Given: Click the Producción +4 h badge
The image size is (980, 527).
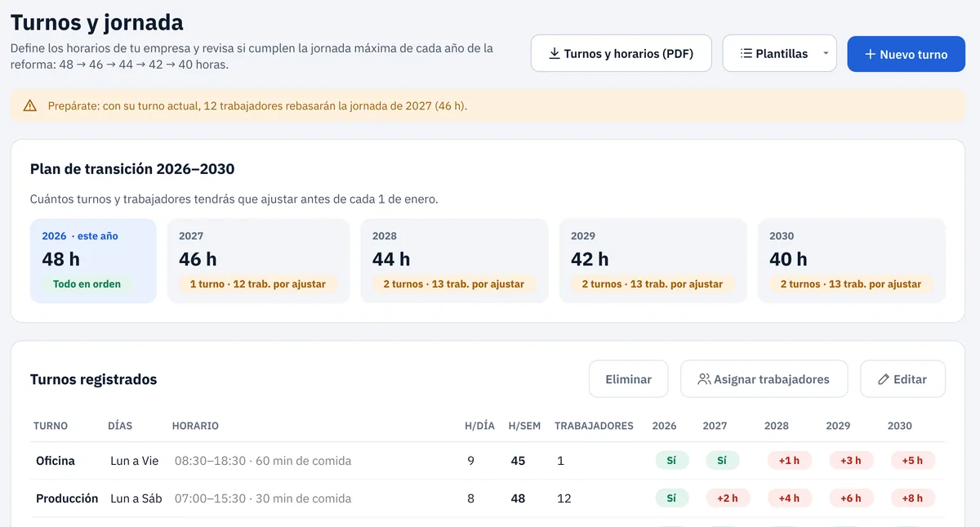Looking at the screenshot, I should [x=789, y=498].
